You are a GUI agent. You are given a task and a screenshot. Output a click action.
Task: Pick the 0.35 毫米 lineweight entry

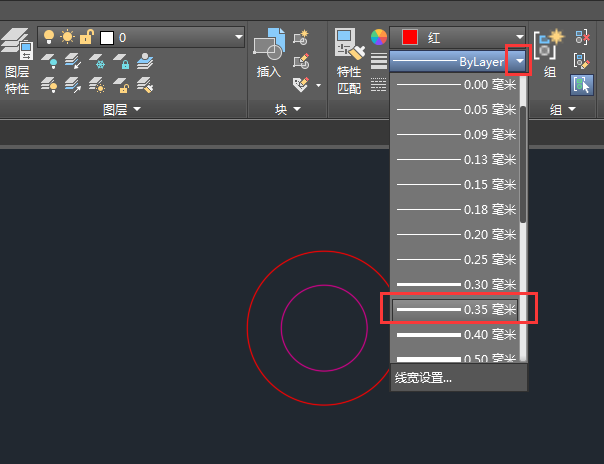pos(455,310)
